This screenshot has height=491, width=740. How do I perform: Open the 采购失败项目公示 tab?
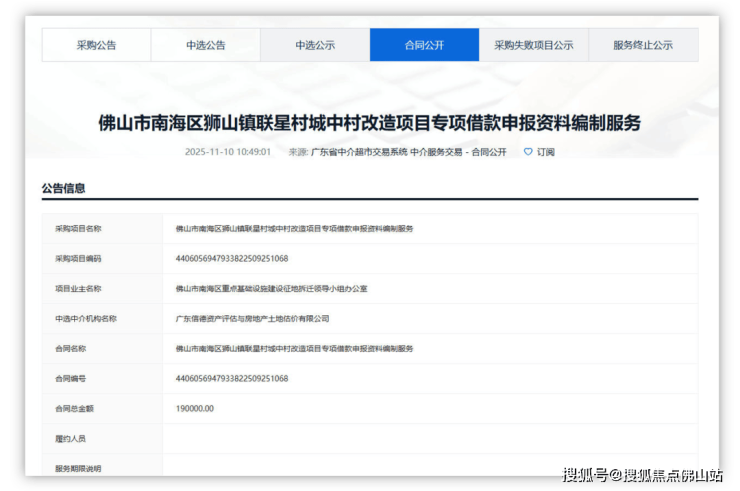tap(533, 45)
